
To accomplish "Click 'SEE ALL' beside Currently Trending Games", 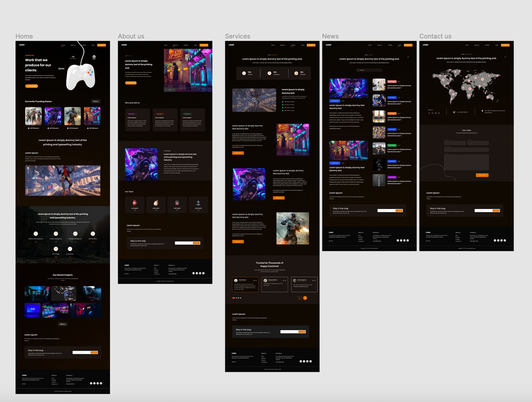I will (x=96, y=101).
